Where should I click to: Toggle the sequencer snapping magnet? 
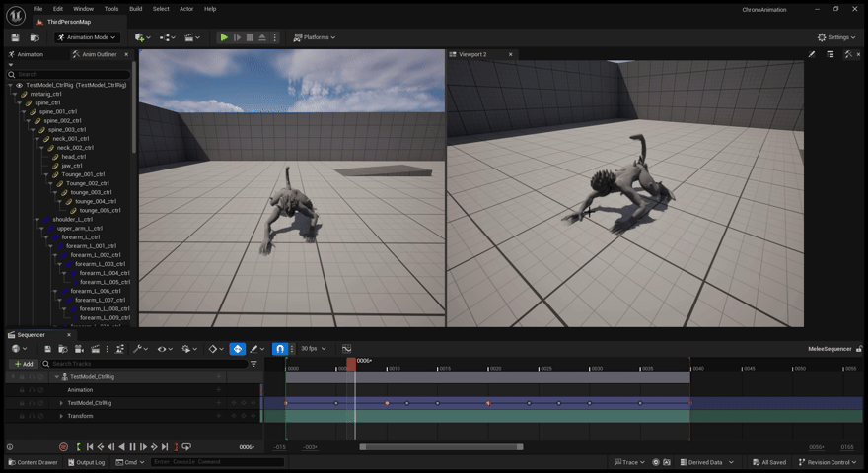pyautogui.click(x=279, y=349)
